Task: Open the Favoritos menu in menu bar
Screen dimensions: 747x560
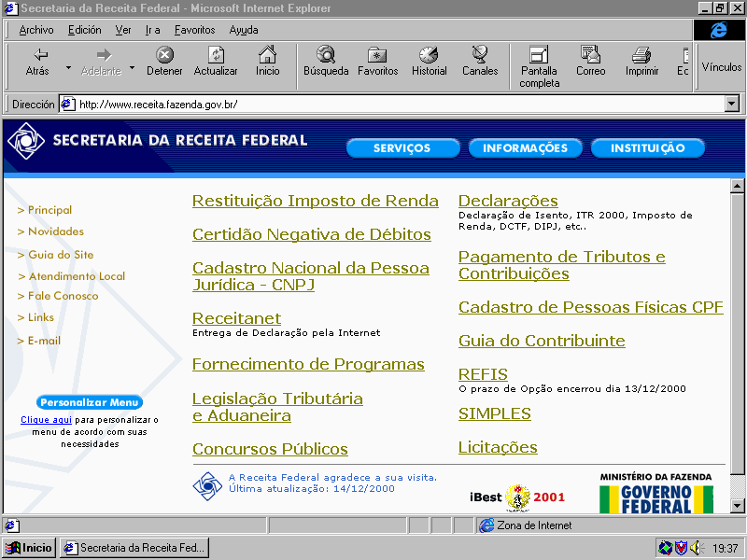Action: tap(194, 30)
